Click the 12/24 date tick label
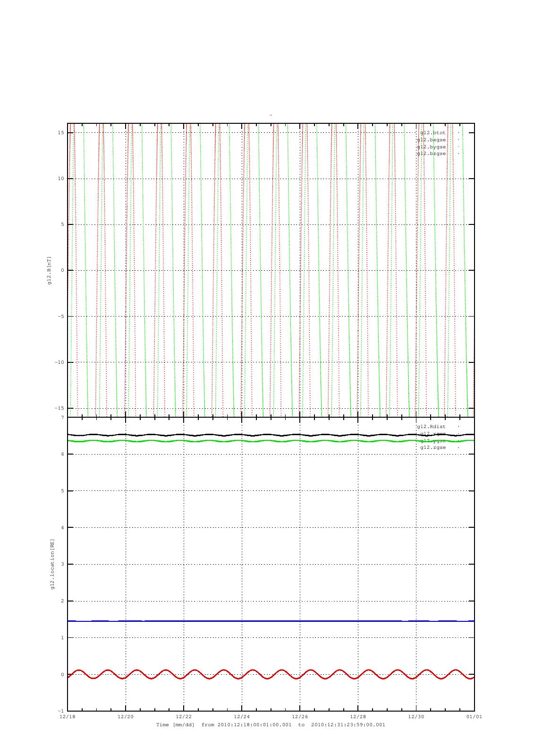The height and width of the screenshot is (756, 534). tap(242, 716)
